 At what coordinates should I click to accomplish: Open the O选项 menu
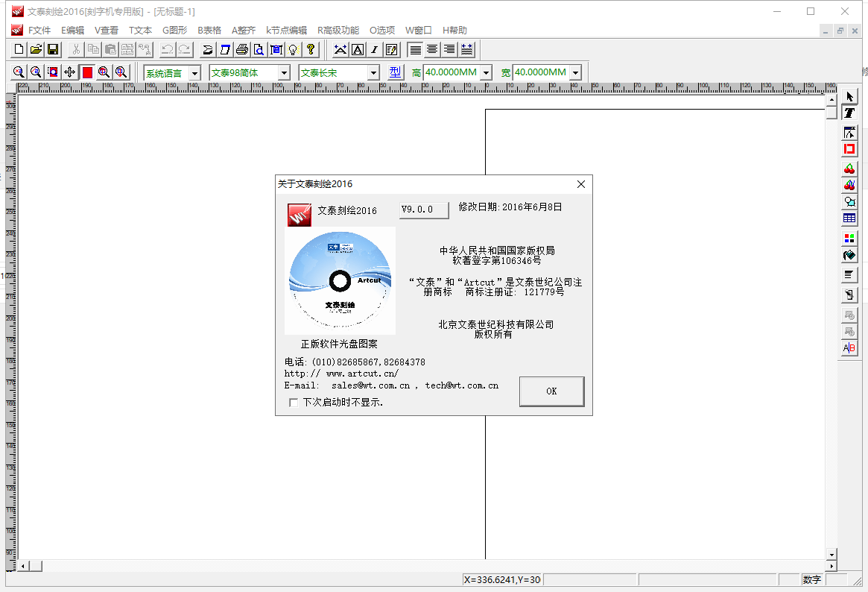click(382, 31)
